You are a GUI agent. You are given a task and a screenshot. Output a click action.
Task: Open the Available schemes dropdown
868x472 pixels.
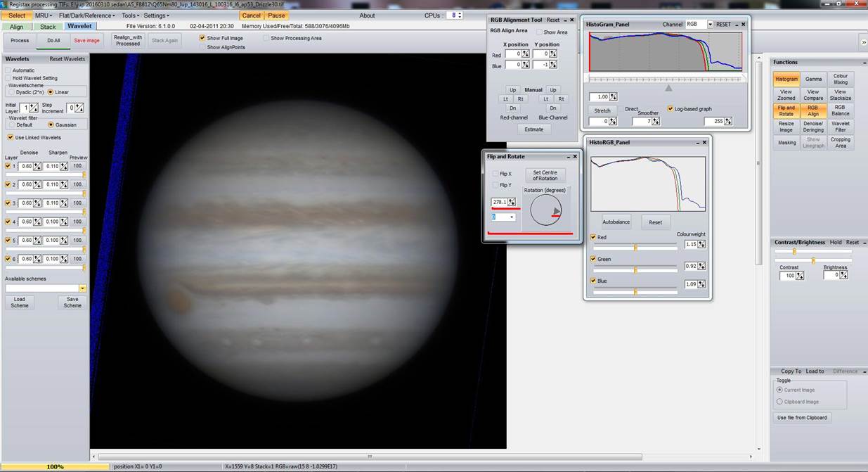(82, 288)
